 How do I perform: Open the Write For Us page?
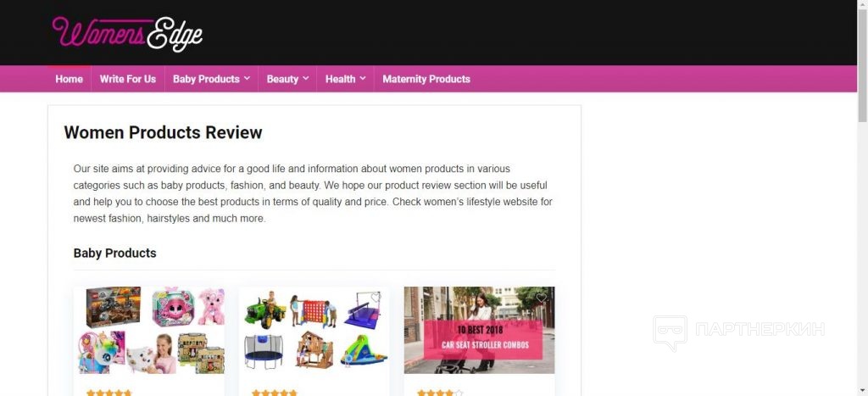point(128,79)
